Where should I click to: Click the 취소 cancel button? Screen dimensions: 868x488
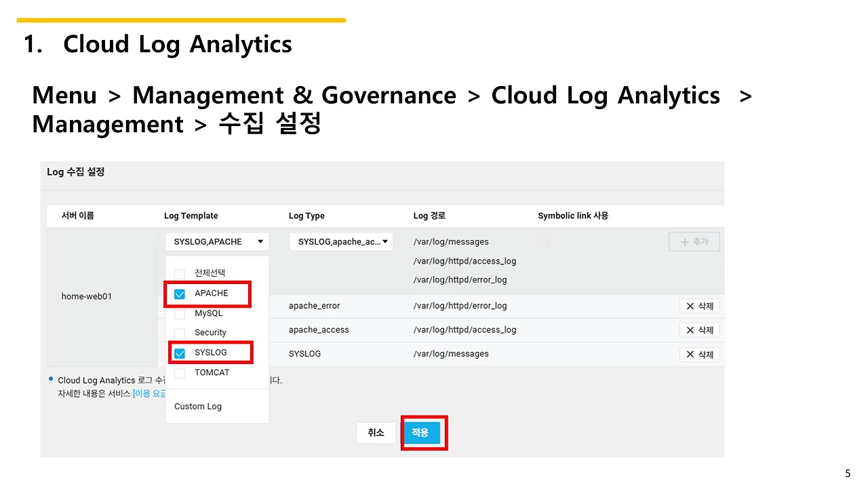(376, 432)
